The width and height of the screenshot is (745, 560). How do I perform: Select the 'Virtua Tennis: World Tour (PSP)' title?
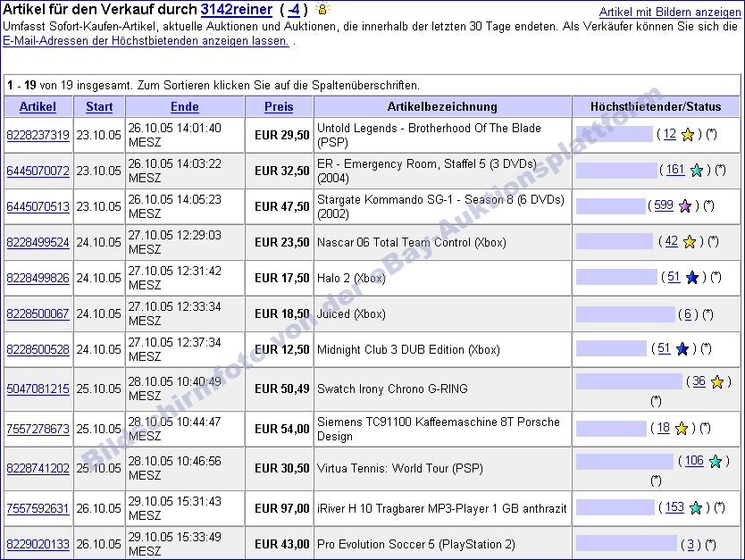pos(400,468)
